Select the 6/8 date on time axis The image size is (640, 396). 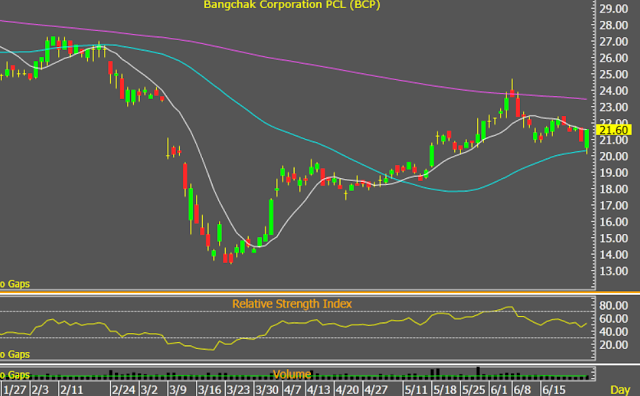click(522, 390)
